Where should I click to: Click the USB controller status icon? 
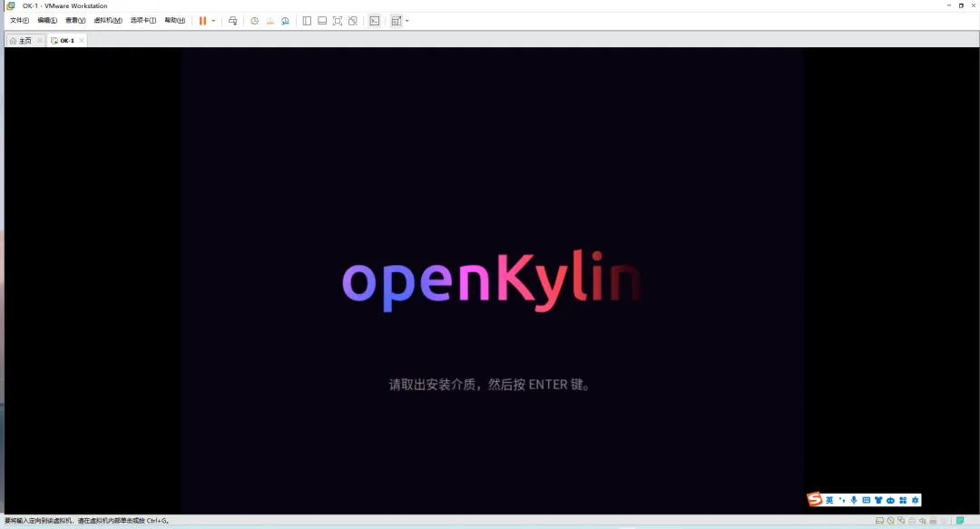tap(933, 521)
